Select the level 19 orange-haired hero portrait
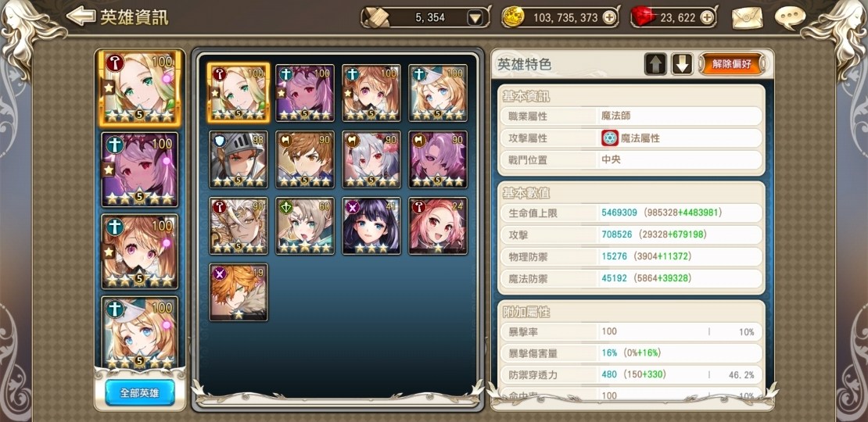 tap(239, 292)
